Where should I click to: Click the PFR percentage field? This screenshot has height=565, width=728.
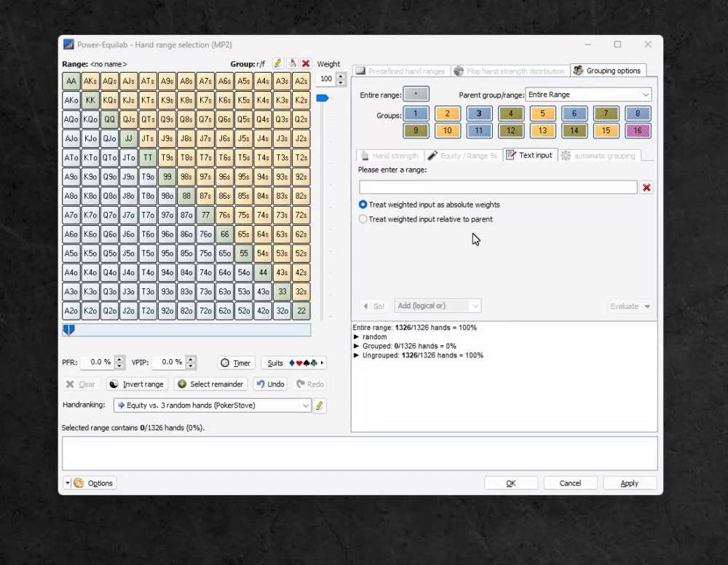pyautogui.click(x=98, y=362)
